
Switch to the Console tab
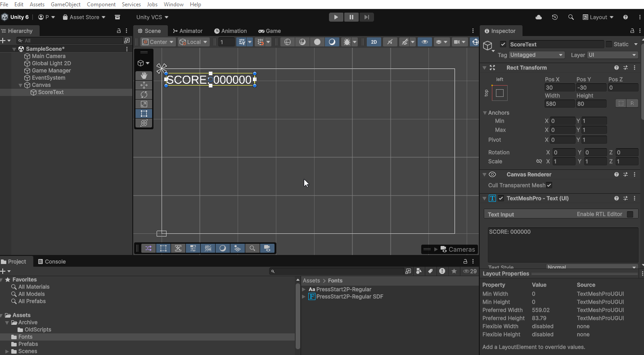(x=52, y=262)
